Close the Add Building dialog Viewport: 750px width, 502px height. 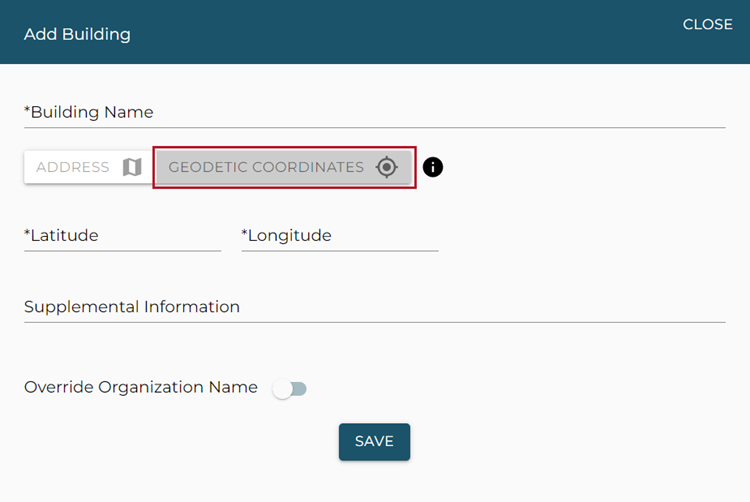pos(707,24)
